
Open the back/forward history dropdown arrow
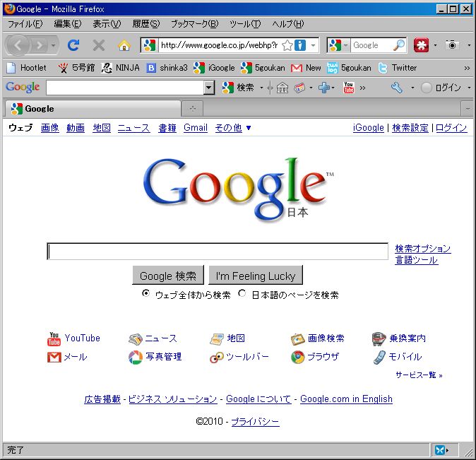pyautogui.click(x=54, y=45)
